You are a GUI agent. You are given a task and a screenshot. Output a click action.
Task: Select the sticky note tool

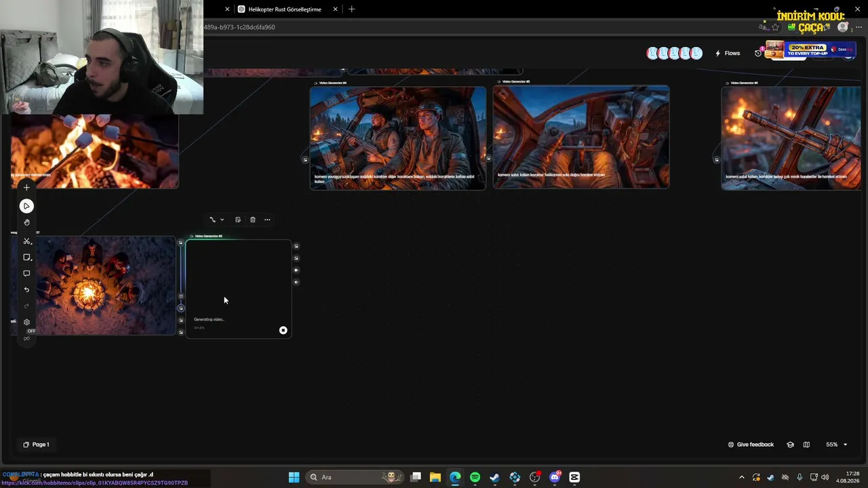click(x=26, y=258)
